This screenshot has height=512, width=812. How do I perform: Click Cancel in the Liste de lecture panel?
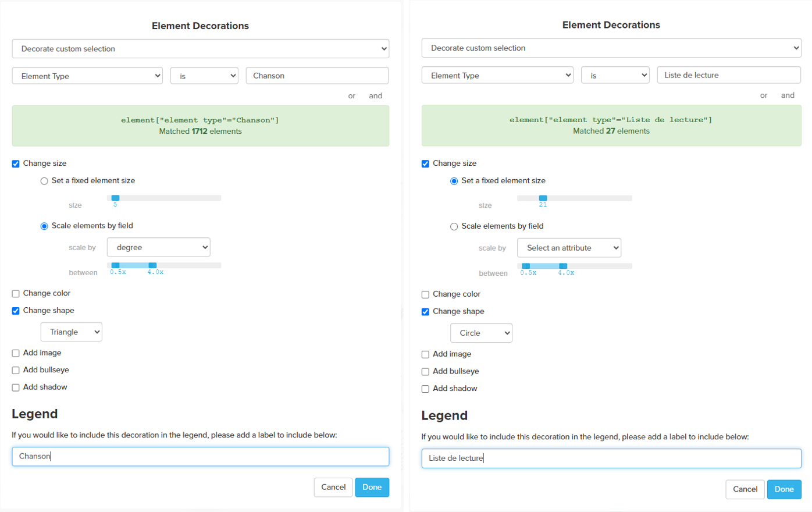[x=745, y=489]
